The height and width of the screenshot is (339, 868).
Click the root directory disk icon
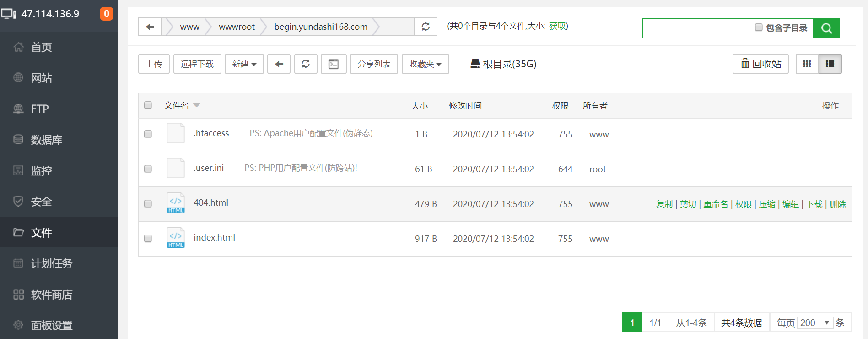475,64
